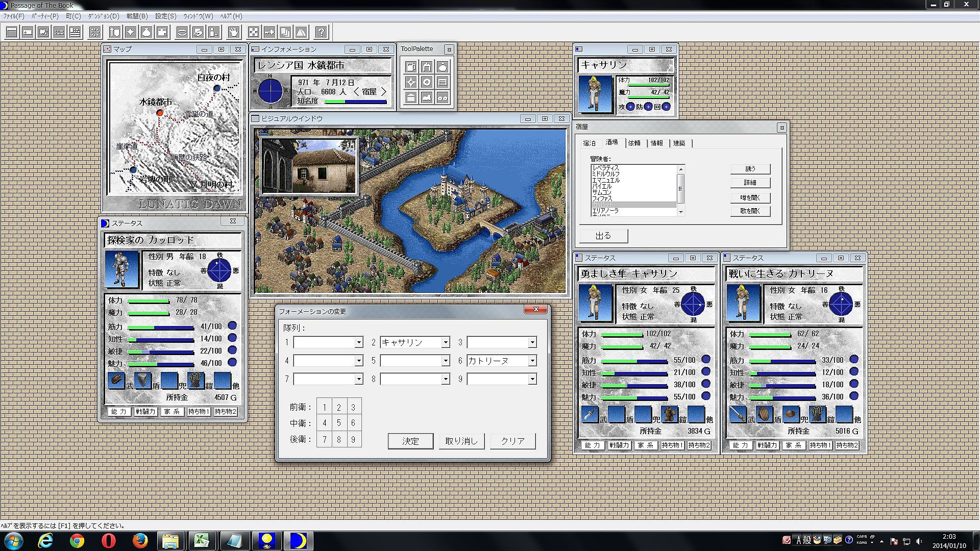Image resolution: width=980 pixels, height=551 pixels.
Task: Click the key icon in toolbar
Action: coord(269,33)
